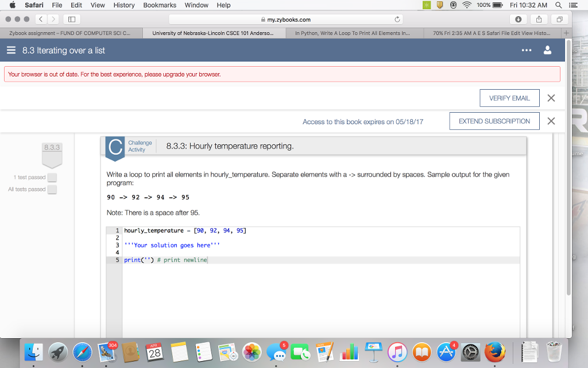Add a new Safari tab

click(x=566, y=33)
